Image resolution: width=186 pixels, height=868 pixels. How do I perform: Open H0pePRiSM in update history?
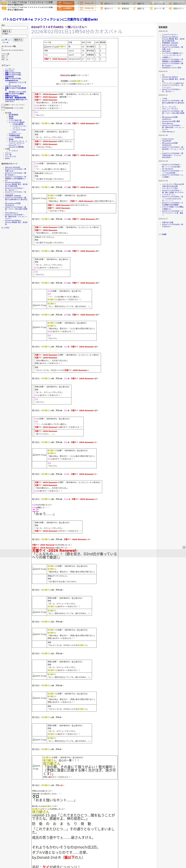click(x=166, y=141)
